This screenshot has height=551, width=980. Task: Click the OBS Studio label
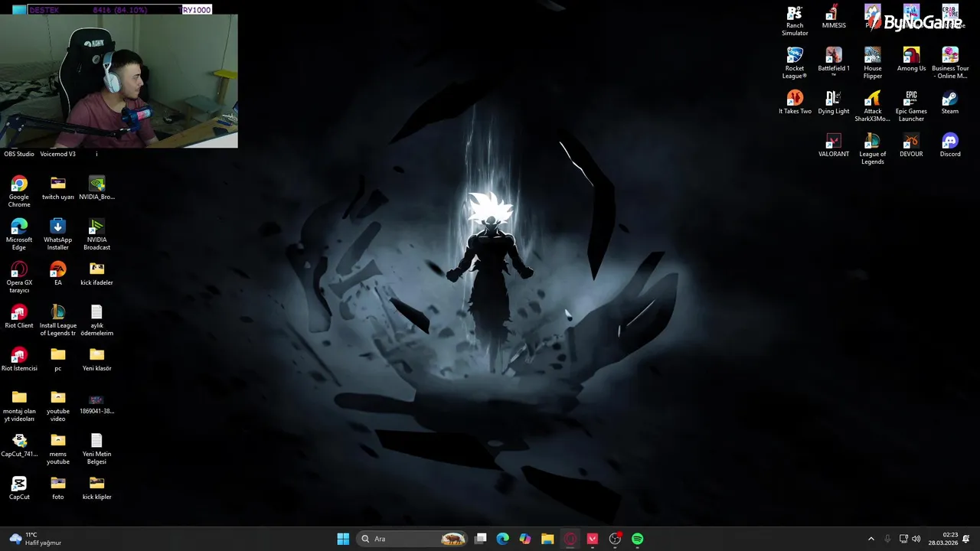pos(19,154)
